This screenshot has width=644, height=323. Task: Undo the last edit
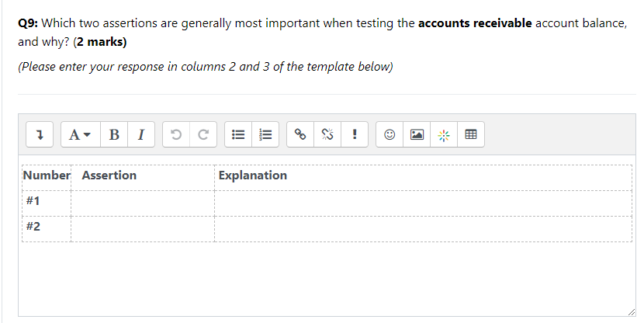pyautogui.click(x=175, y=135)
